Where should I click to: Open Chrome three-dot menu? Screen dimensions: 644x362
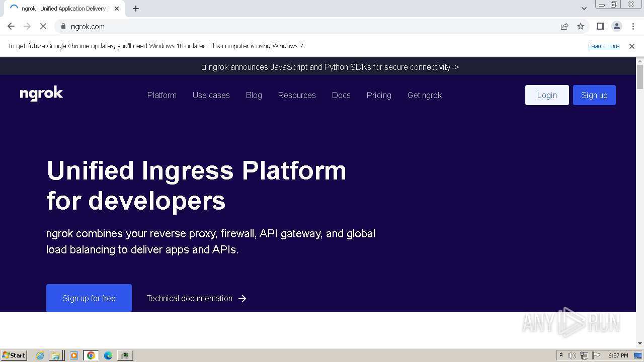tap(633, 27)
